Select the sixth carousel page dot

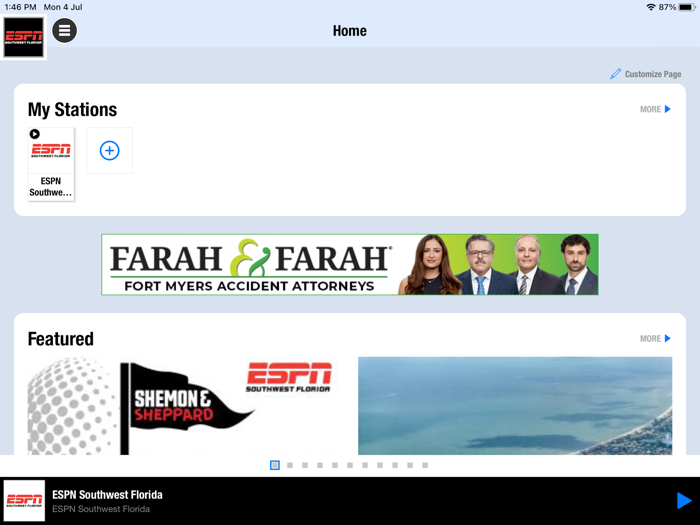coord(350,466)
